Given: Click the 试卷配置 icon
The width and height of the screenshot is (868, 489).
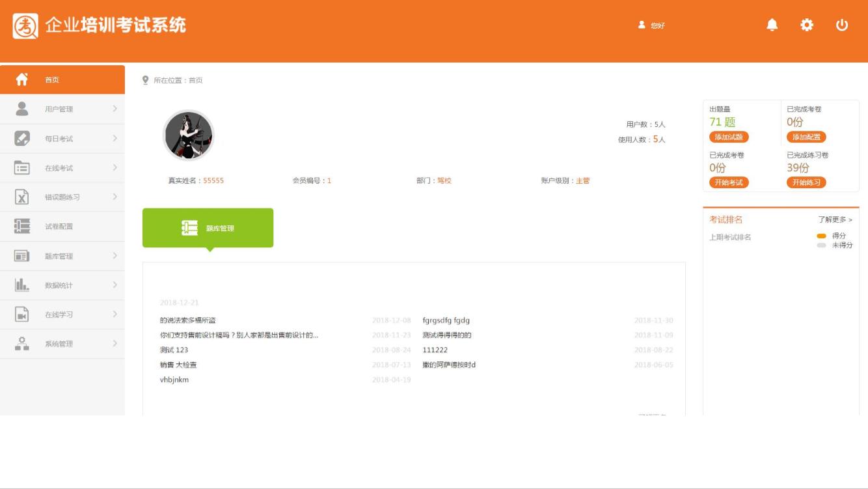Looking at the screenshot, I should pyautogui.click(x=22, y=226).
